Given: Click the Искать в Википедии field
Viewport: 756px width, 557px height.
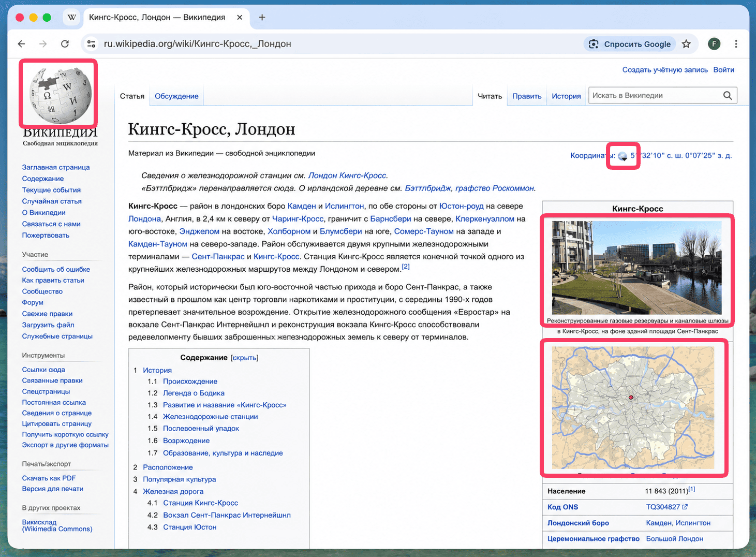Looking at the screenshot, I should tap(655, 95).
